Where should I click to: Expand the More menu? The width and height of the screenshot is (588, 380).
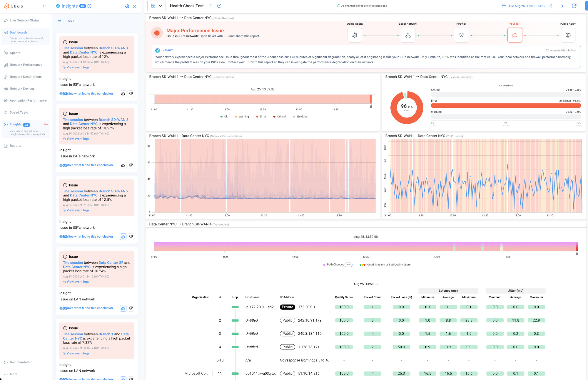click(14, 374)
